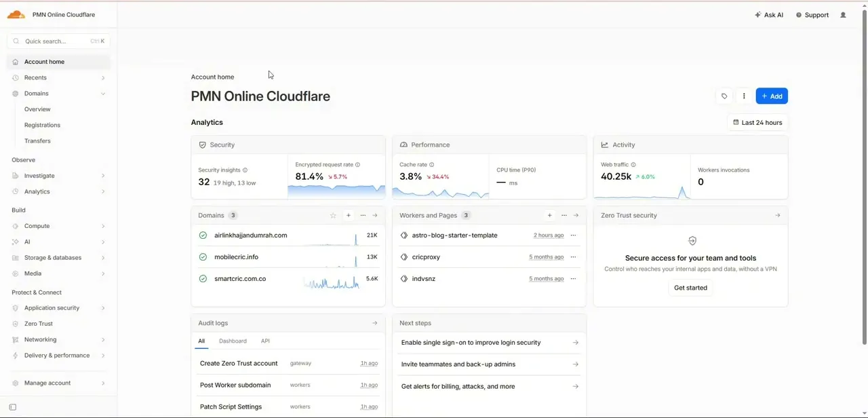Viewport: 868px width, 418px height.
Task: Click the plus icon in Domains card
Action: [x=349, y=216]
